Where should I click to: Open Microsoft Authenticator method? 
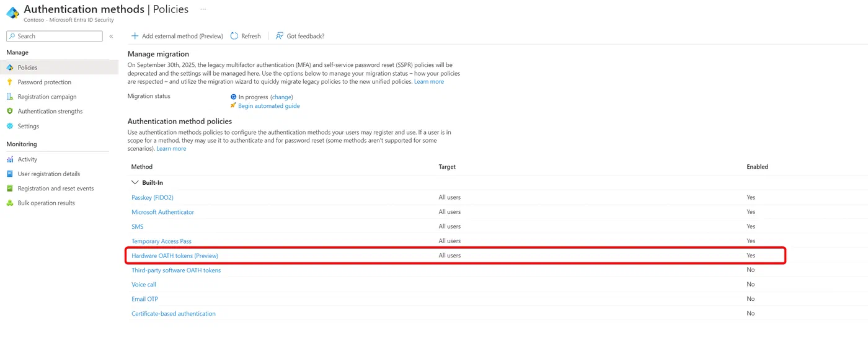pos(162,212)
